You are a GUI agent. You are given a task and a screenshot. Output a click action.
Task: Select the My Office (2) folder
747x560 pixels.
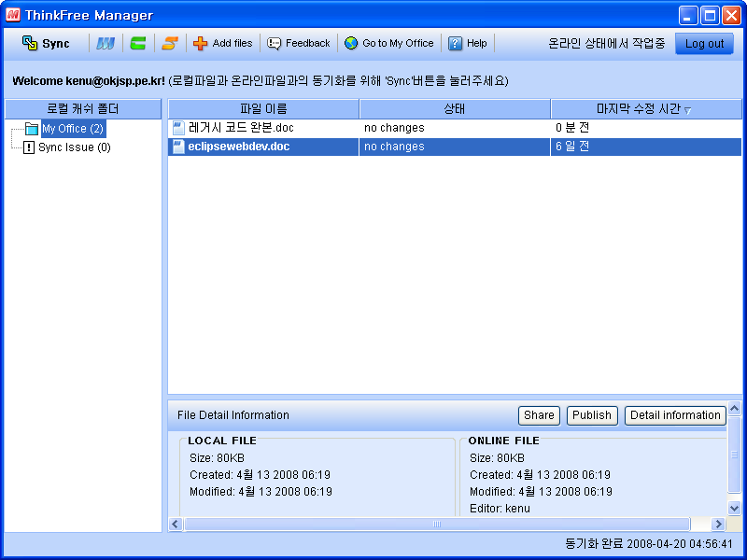click(x=73, y=129)
